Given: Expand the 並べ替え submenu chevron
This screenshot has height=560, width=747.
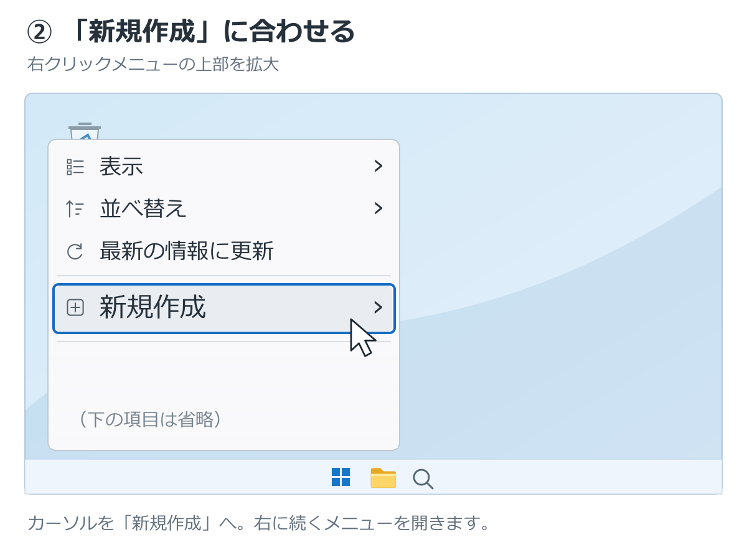Looking at the screenshot, I should (377, 208).
